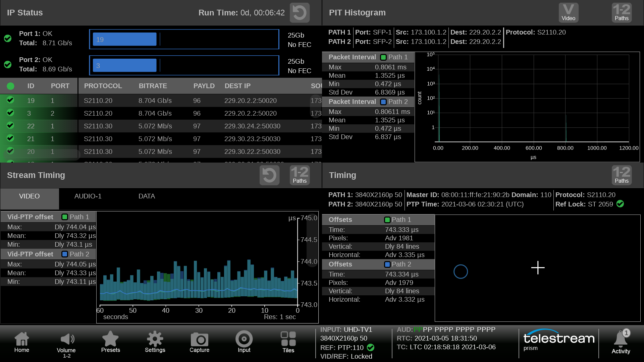The width and height of the screenshot is (644, 362).
Task: Toggle Paths 1-2 in Stream Timing panel
Action: pos(300,175)
